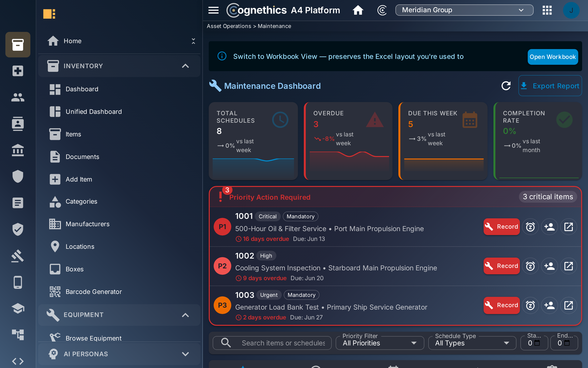Click the home icon in top bar

pyautogui.click(x=358, y=10)
